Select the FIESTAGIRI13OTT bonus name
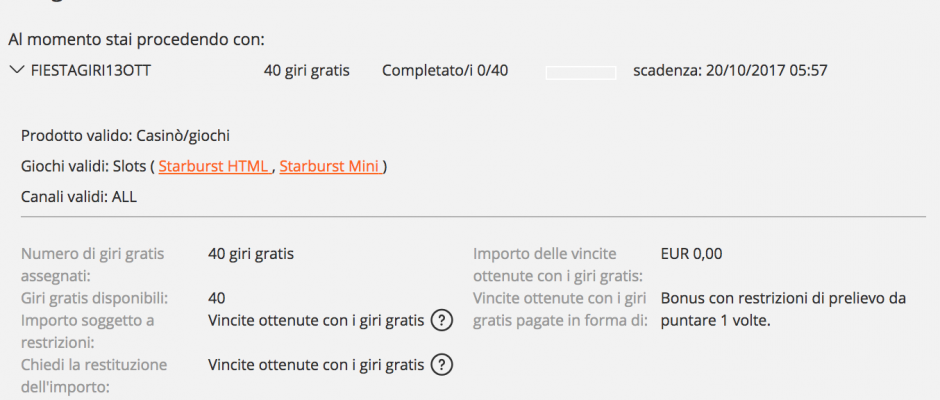The height and width of the screenshot is (400, 940). [91, 71]
